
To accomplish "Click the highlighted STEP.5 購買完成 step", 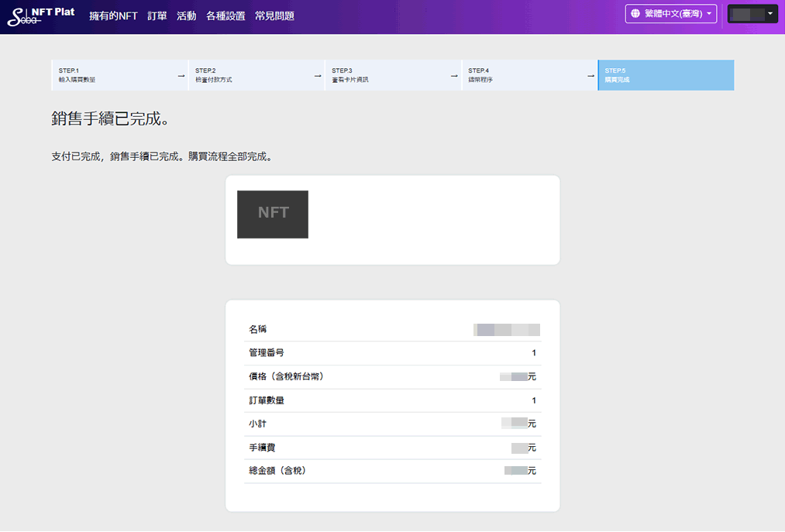I will [665, 75].
